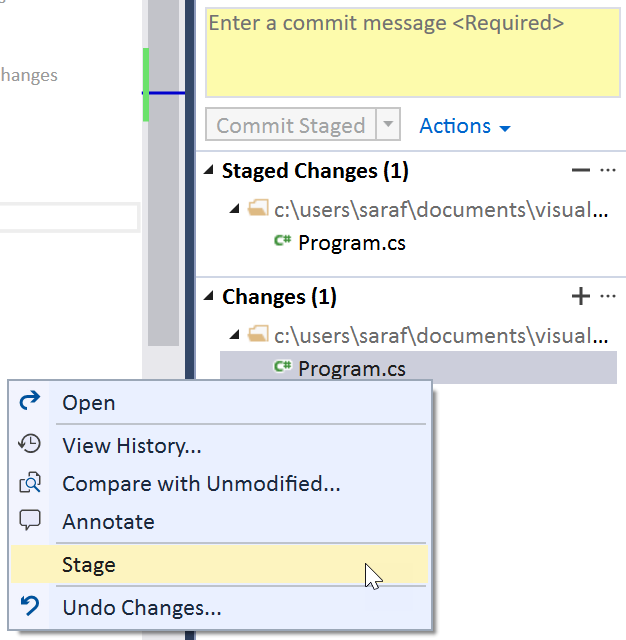Open the Commit Staged dropdown arrow
This screenshot has width=626, height=640.
coord(388,126)
